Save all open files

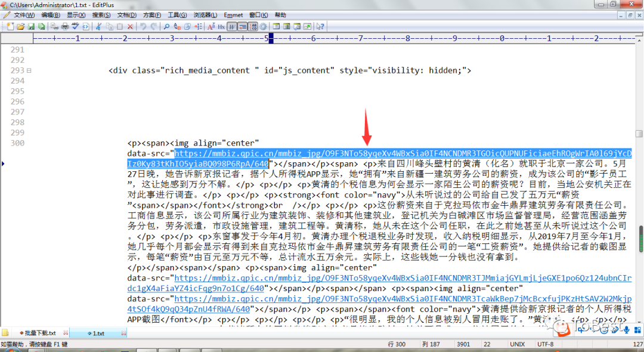click(42, 27)
